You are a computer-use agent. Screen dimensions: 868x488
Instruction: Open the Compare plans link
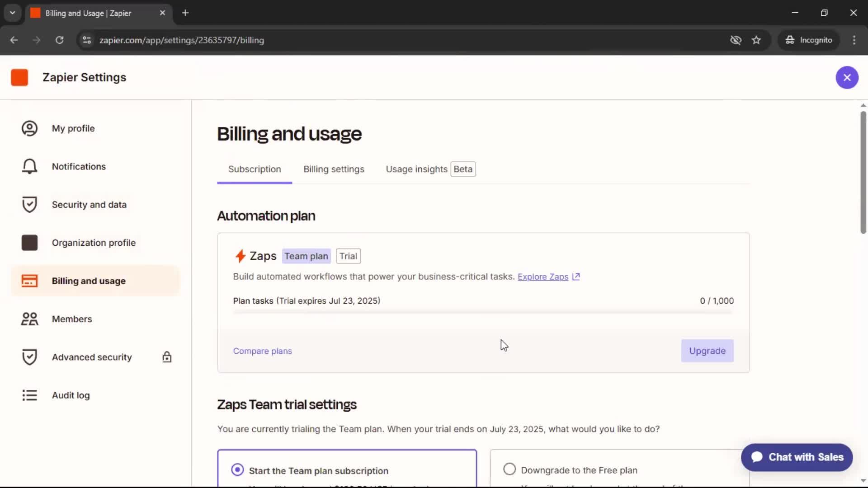point(262,351)
